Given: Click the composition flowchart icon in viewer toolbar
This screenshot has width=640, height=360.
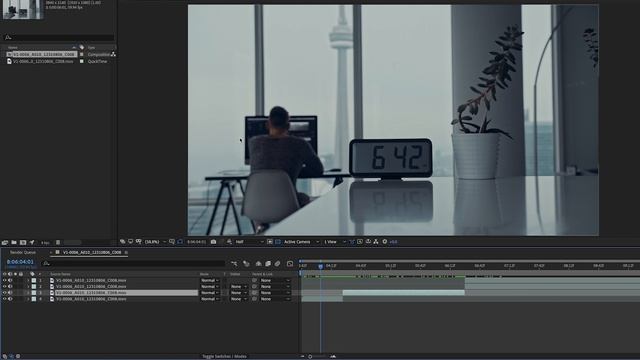Looking at the screenshot, I should click(376, 242).
